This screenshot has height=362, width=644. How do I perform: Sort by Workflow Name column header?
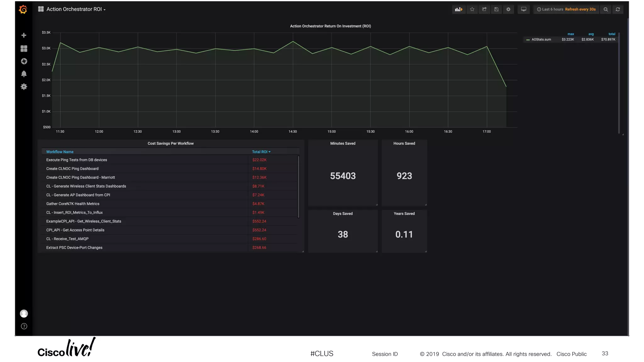[60, 152]
